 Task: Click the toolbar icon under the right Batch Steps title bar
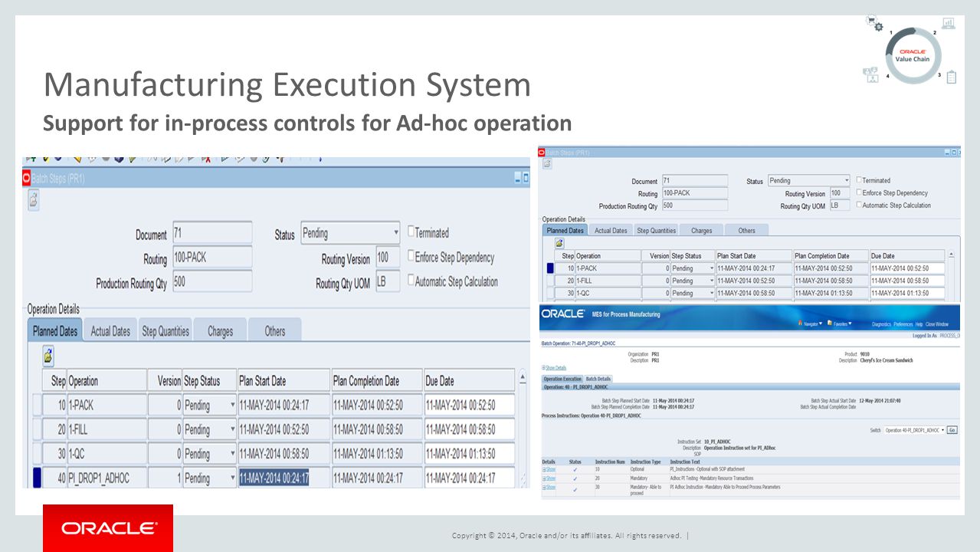tap(547, 163)
